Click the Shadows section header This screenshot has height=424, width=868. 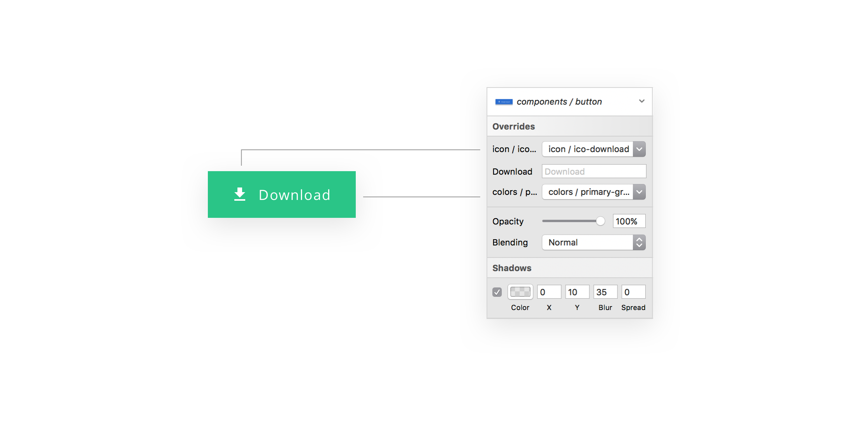coord(512,268)
